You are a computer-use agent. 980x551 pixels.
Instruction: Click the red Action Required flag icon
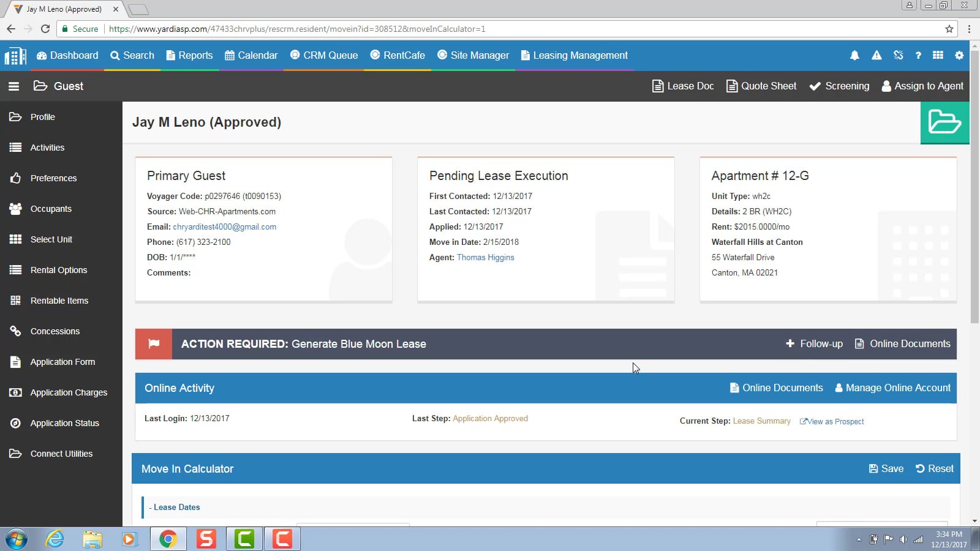(x=153, y=343)
